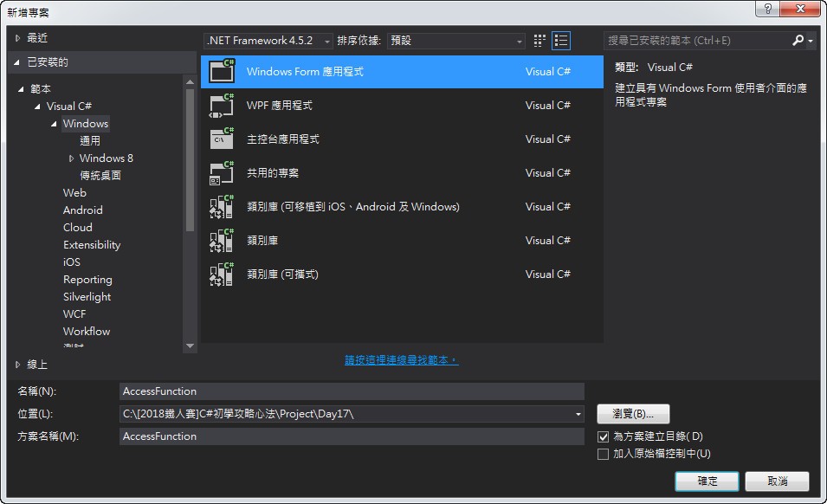
Task: Select the WPF 應用程式 template name
Action: coord(280,106)
